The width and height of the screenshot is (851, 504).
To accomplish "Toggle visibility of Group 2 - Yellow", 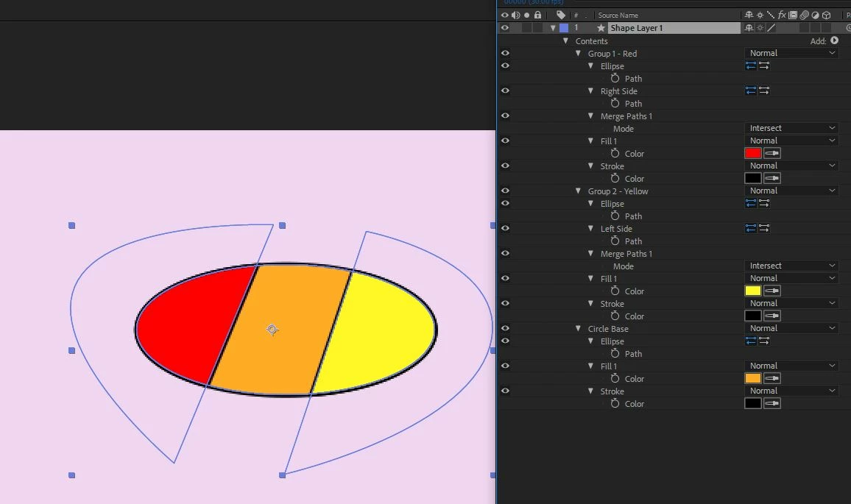I will coord(505,191).
